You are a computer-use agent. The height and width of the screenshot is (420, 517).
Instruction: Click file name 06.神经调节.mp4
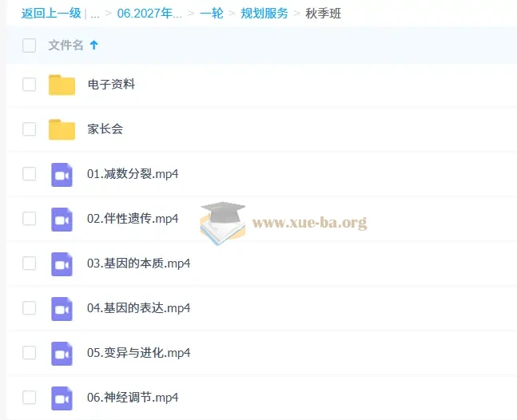click(133, 398)
